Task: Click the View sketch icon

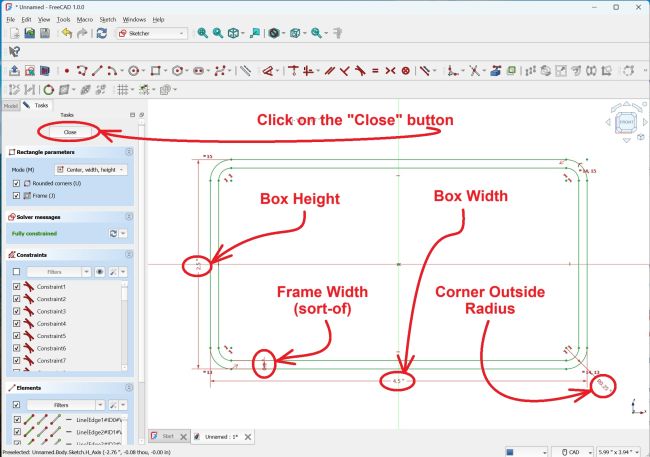Action: coord(29,71)
